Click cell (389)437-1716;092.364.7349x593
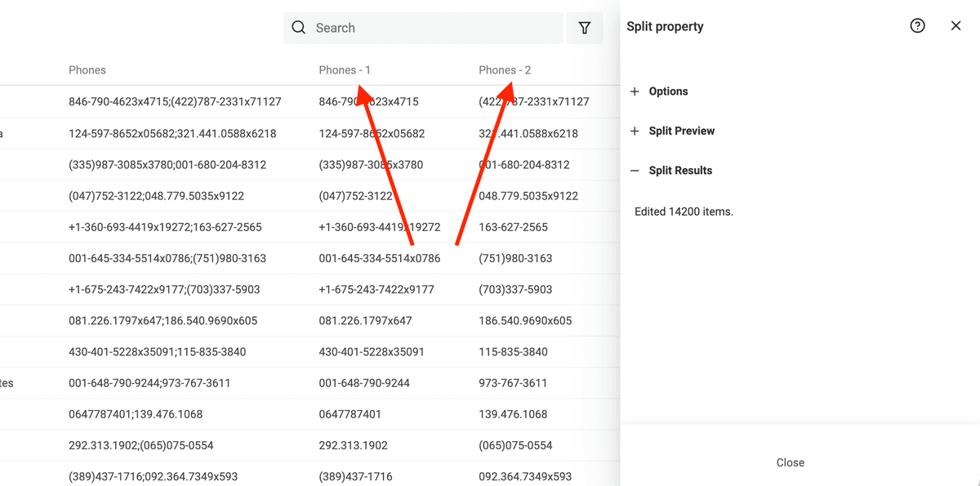980x486 pixels. tap(153, 476)
